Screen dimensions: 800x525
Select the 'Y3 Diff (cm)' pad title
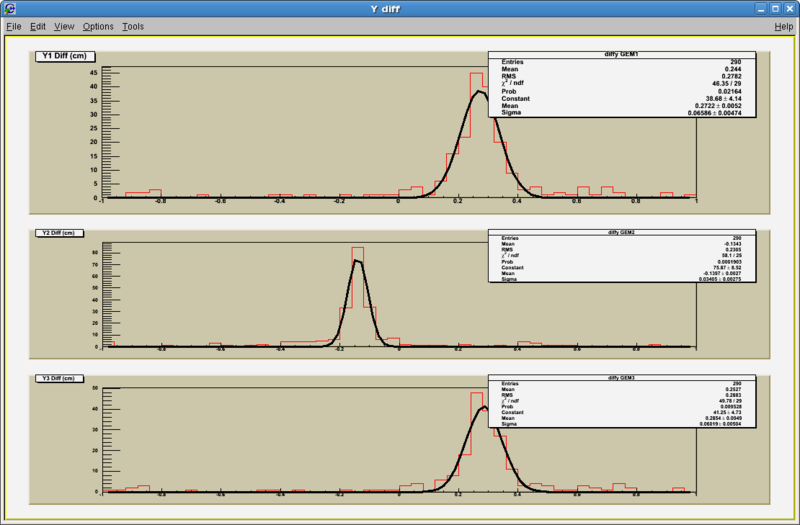click(59, 378)
